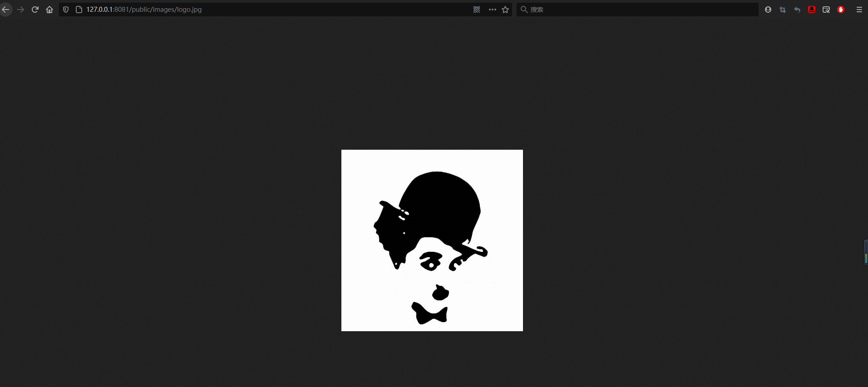Go back to the previous page
Viewport: 868px width, 387px height.
click(x=6, y=10)
